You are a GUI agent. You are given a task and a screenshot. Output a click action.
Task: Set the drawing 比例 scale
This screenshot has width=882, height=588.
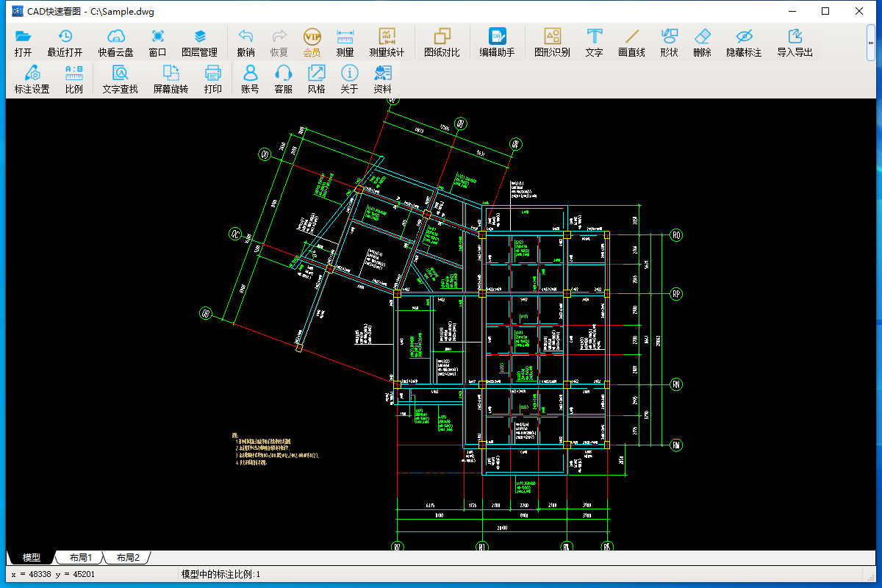74,79
